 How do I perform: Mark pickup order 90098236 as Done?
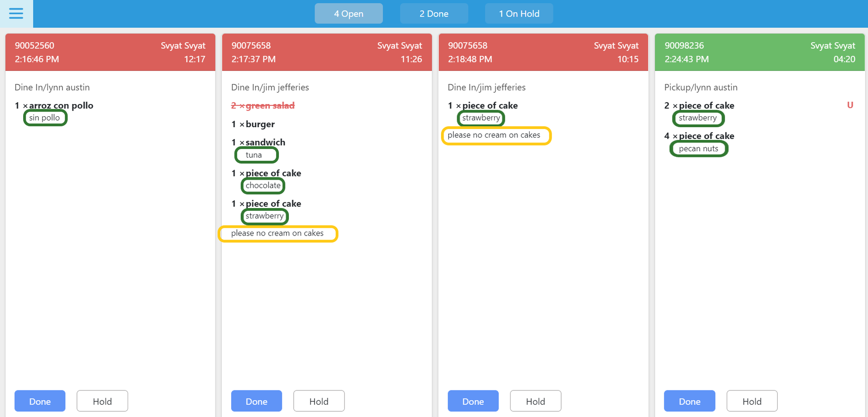tap(689, 401)
